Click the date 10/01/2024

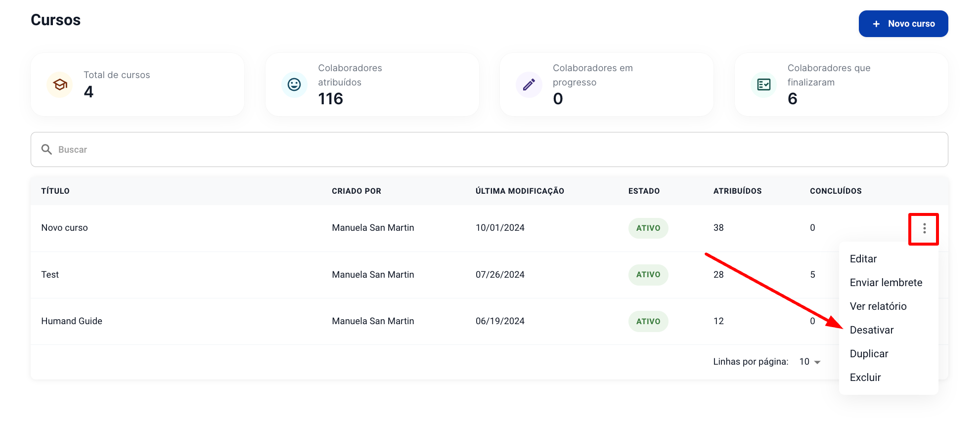coord(500,228)
